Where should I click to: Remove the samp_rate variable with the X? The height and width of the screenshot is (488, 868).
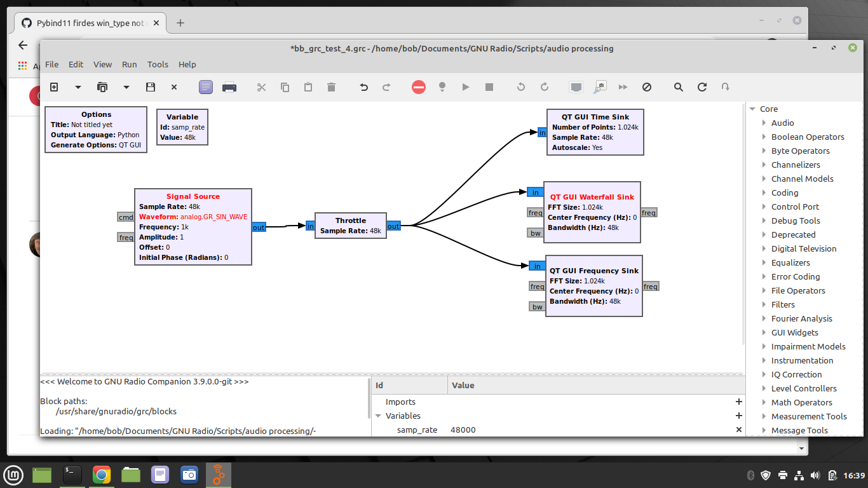739,430
